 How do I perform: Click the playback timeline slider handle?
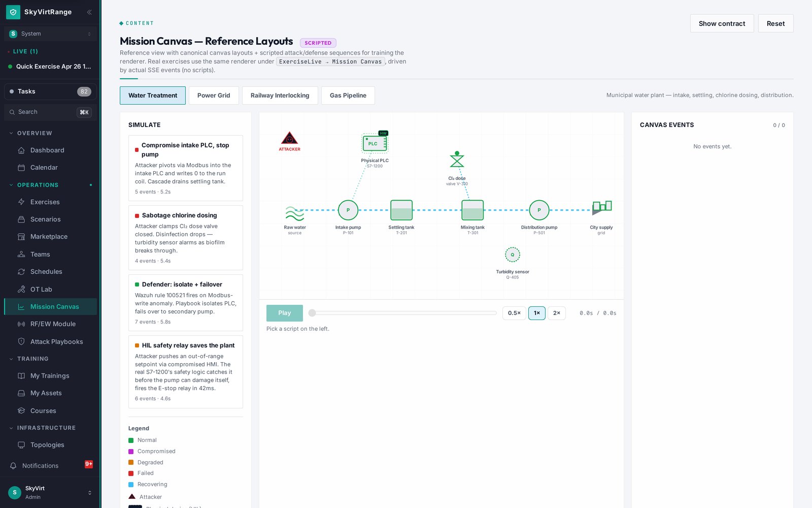pos(312,313)
